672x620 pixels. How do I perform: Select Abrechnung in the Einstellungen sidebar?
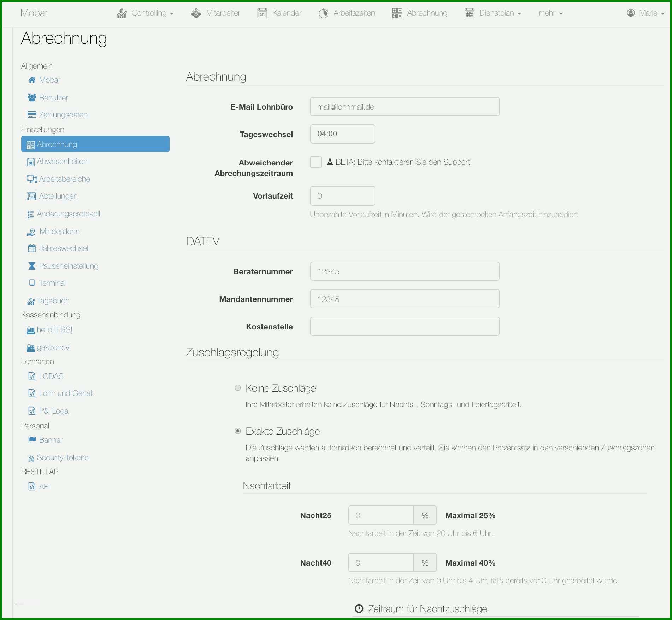(x=95, y=144)
